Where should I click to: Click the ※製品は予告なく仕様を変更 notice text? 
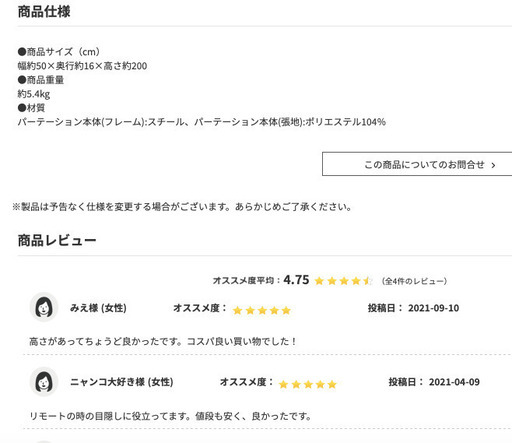pyautogui.click(x=182, y=207)
